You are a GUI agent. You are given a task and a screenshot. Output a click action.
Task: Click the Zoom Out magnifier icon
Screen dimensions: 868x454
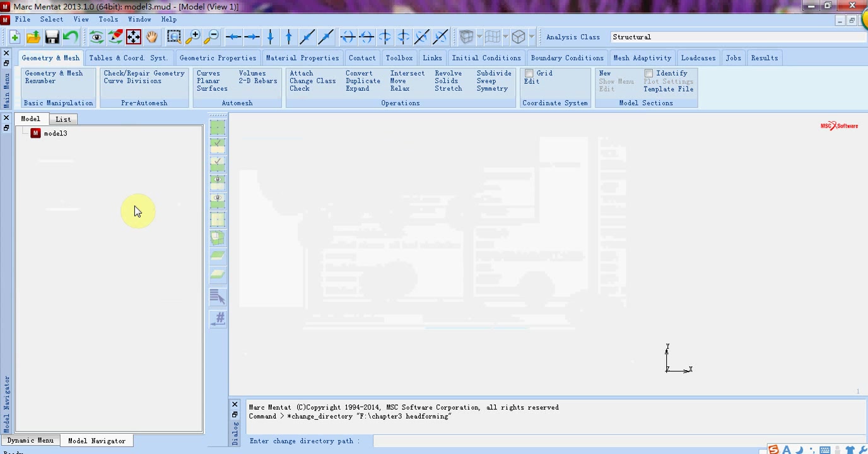211,37
